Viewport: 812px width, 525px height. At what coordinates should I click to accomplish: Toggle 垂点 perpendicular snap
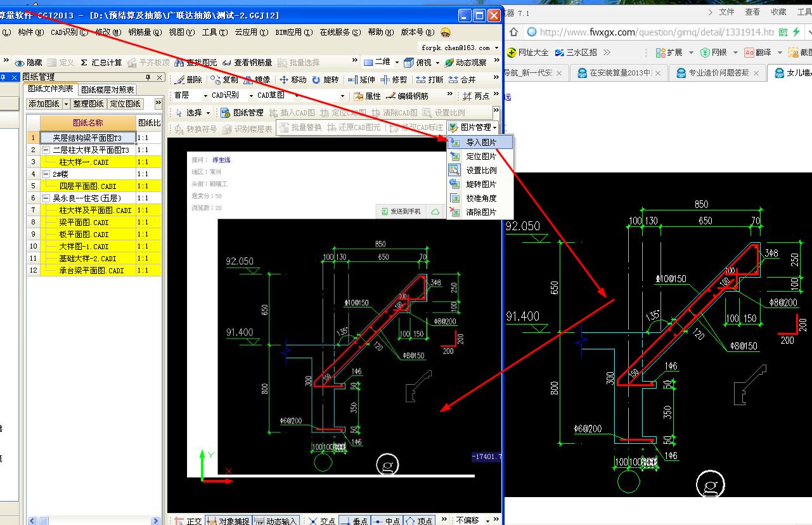pos(354,521)
